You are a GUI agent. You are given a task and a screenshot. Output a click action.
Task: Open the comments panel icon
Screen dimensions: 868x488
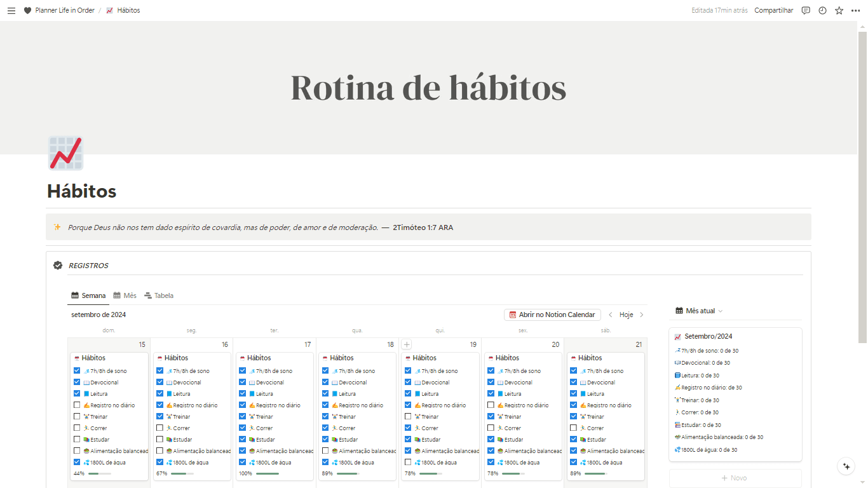805,10
